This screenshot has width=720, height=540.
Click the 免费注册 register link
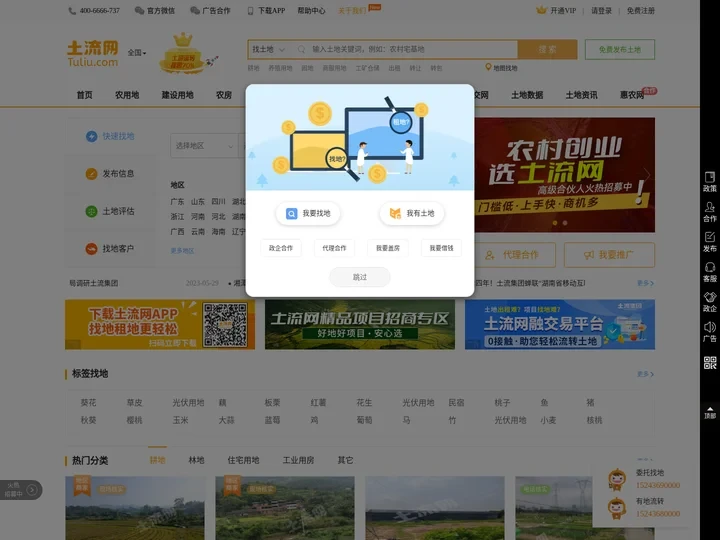(641, 11)
